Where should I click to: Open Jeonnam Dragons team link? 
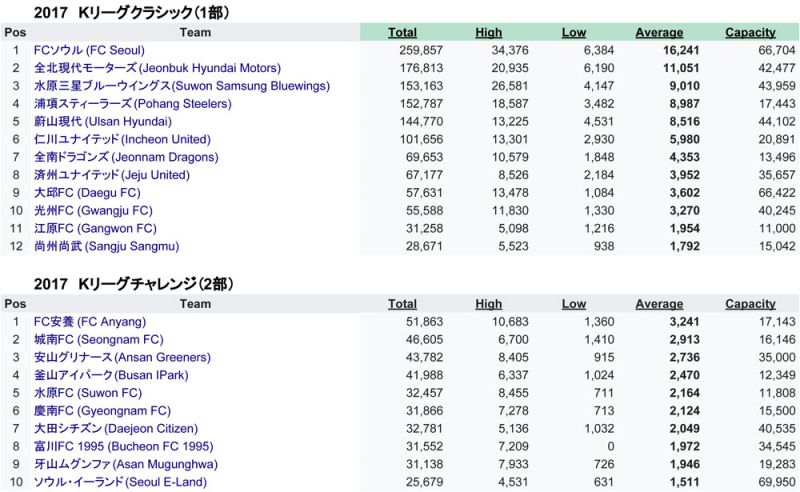point(127,157)
